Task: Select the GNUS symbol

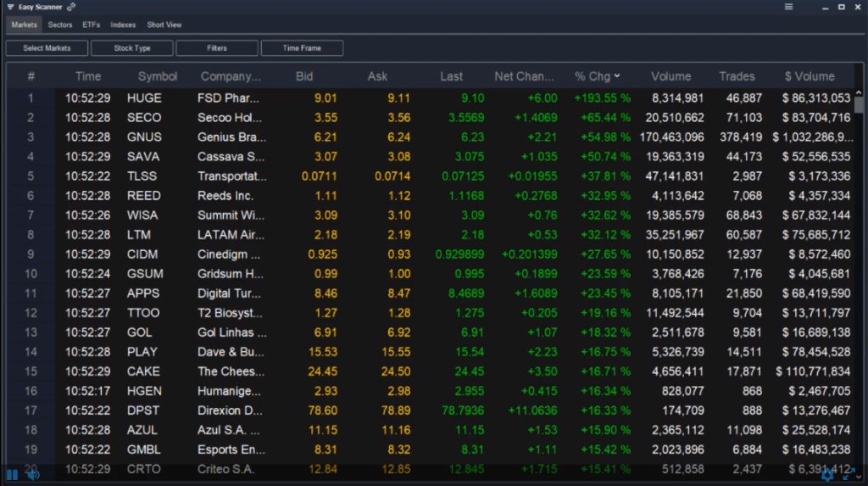Action: coord(144,137)
